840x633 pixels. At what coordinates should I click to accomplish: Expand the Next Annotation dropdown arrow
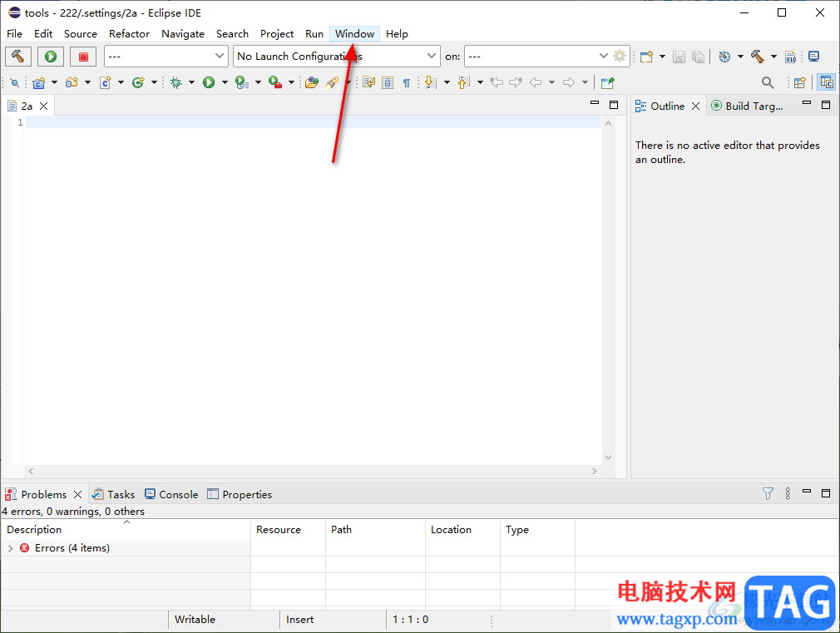(447, 82)
